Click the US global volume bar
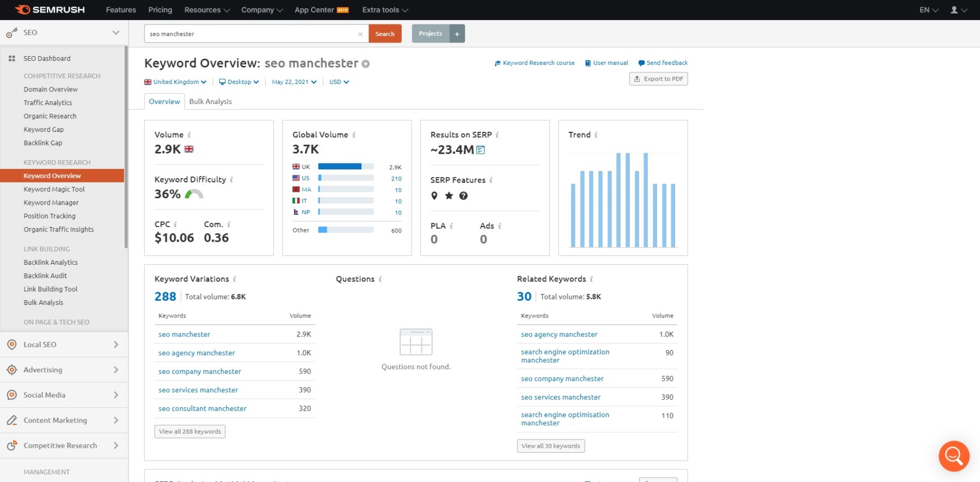The height and width of the screenshot is (482, 980). coord(346,178)
